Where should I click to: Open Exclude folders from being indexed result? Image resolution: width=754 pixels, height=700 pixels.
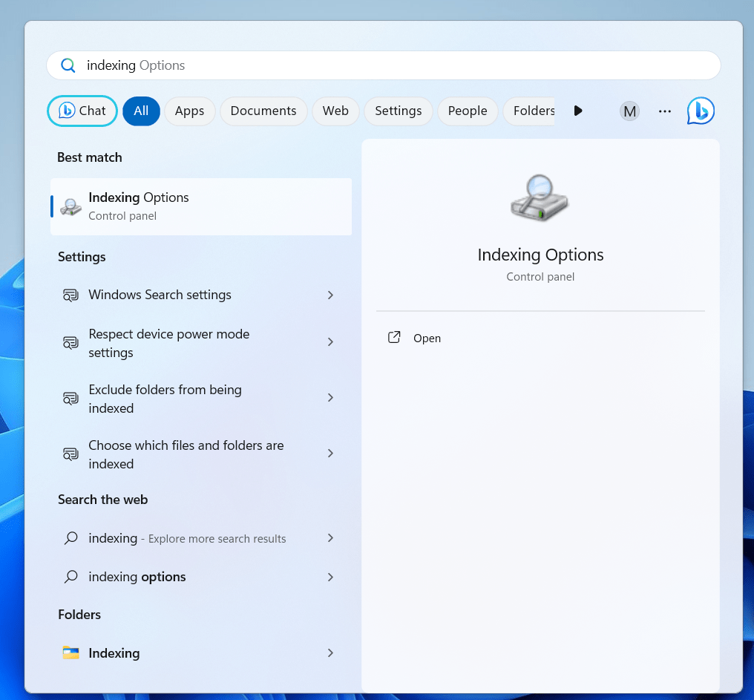[201, 399]
